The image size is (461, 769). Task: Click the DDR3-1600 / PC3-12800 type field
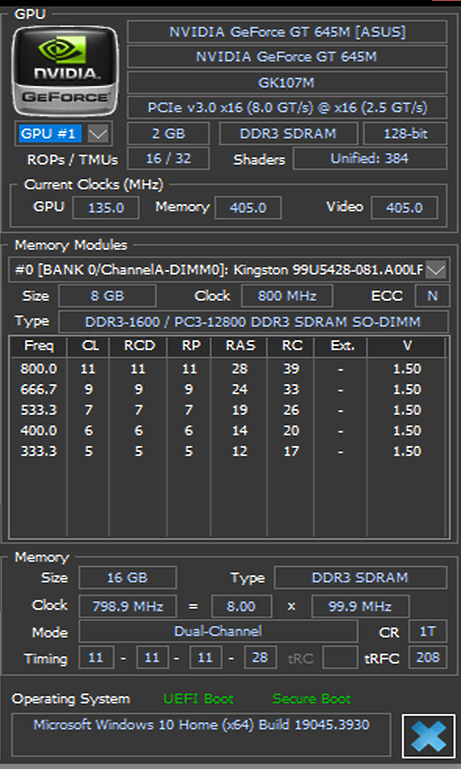click(x=253, y=322)
